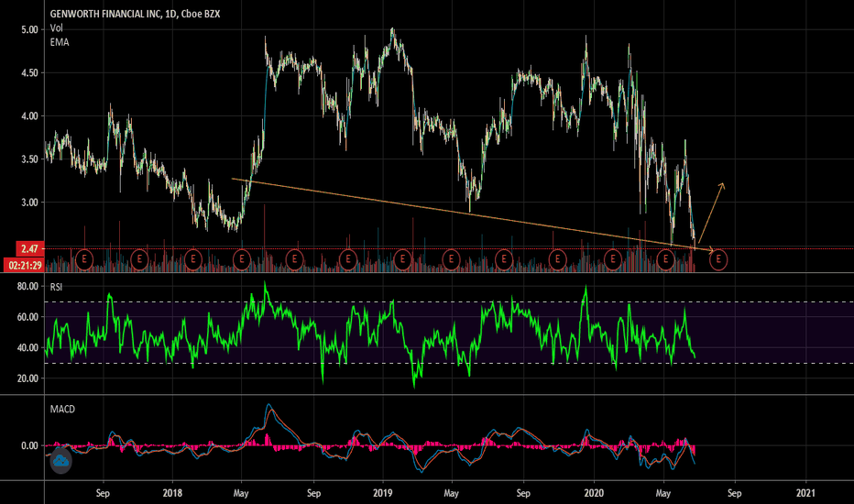Open the earnings marker above May 2018
This screenshot has width=854, height=504.
coord(241,259)
